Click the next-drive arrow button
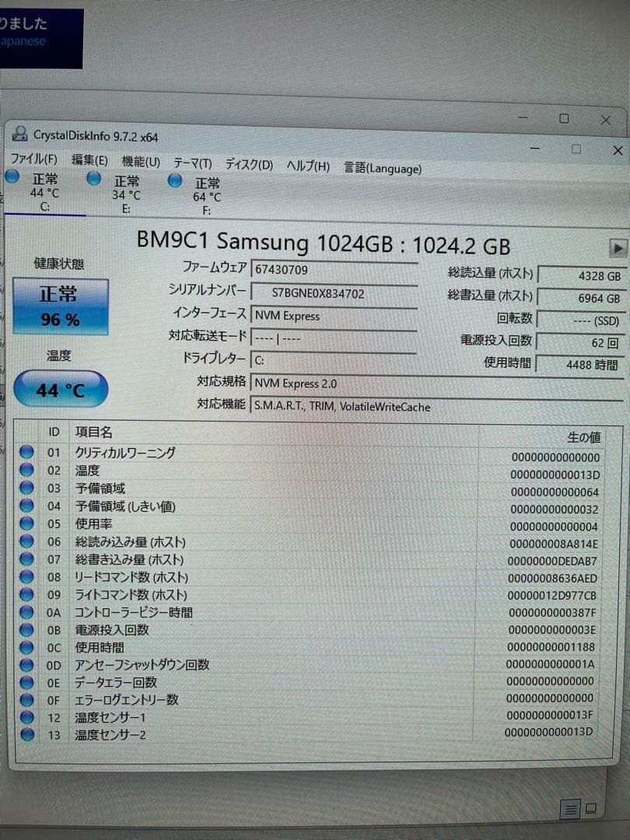 618,247
